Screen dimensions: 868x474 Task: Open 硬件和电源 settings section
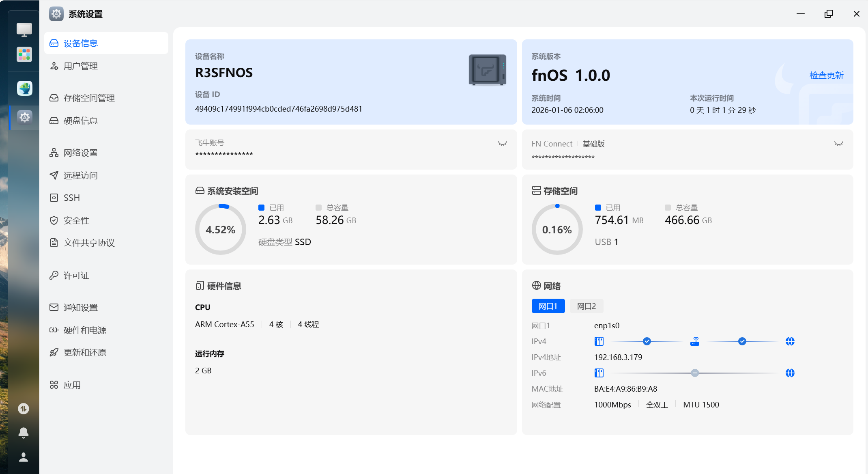(85, 330)
